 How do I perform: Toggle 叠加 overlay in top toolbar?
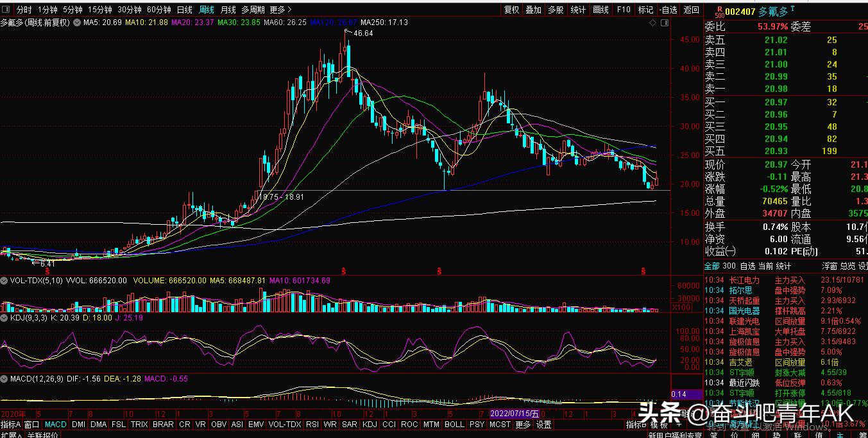[533, 10]
